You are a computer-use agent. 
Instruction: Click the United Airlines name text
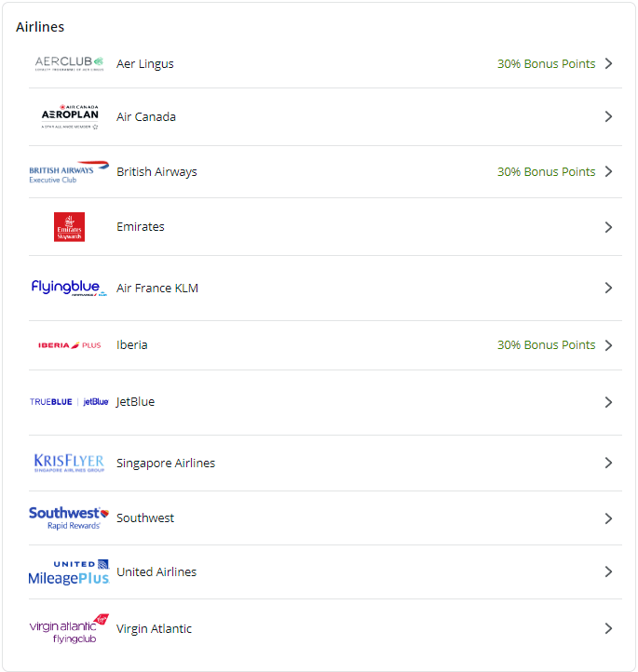156,572
